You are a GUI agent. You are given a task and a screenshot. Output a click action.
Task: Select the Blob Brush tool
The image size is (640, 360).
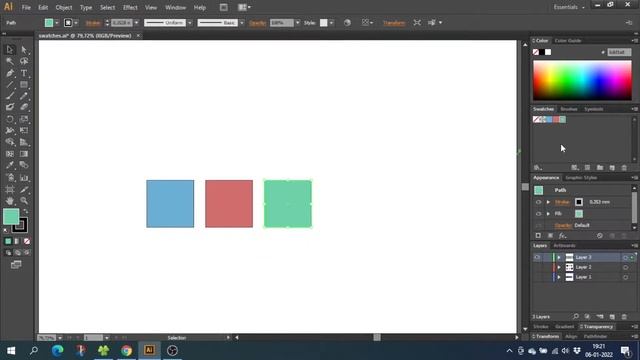10,107
